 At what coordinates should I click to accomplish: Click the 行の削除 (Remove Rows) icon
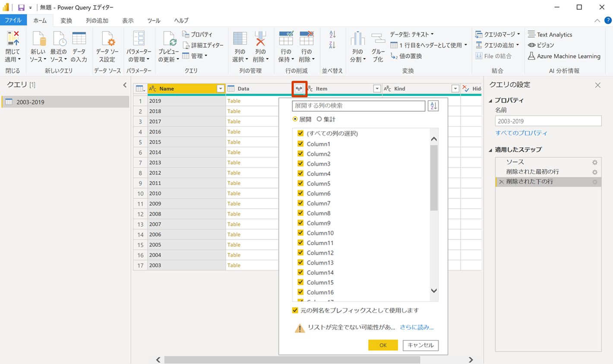[306, 39]
